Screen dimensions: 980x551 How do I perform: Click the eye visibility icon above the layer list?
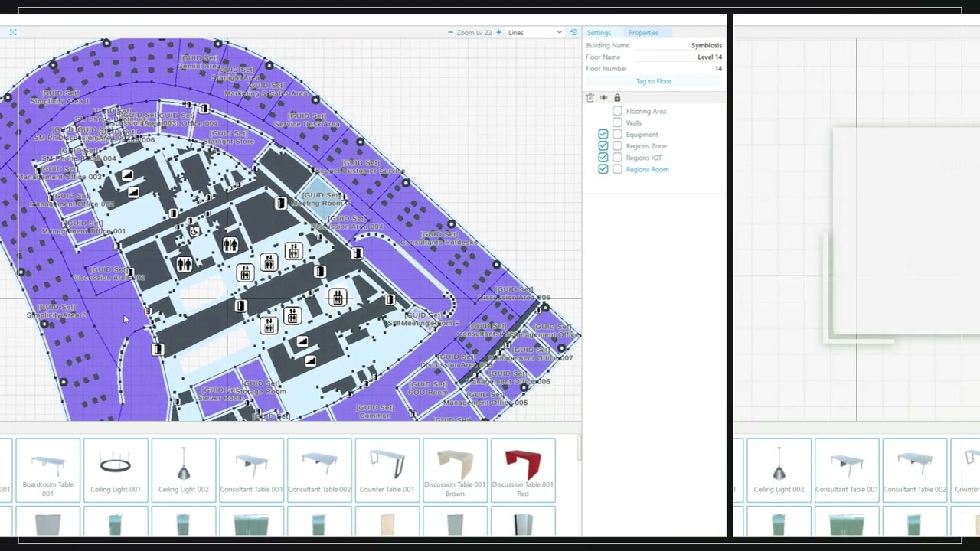[603, 98]
